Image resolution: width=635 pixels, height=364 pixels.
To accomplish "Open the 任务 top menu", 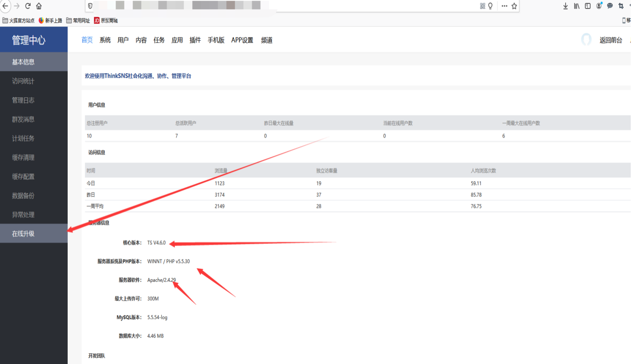I will [159, 40].
